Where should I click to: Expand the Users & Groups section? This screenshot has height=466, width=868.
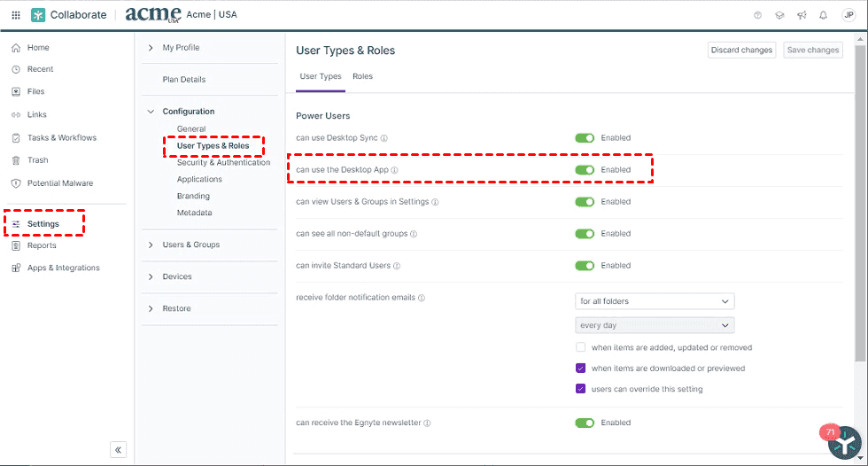tap(190, 245)
